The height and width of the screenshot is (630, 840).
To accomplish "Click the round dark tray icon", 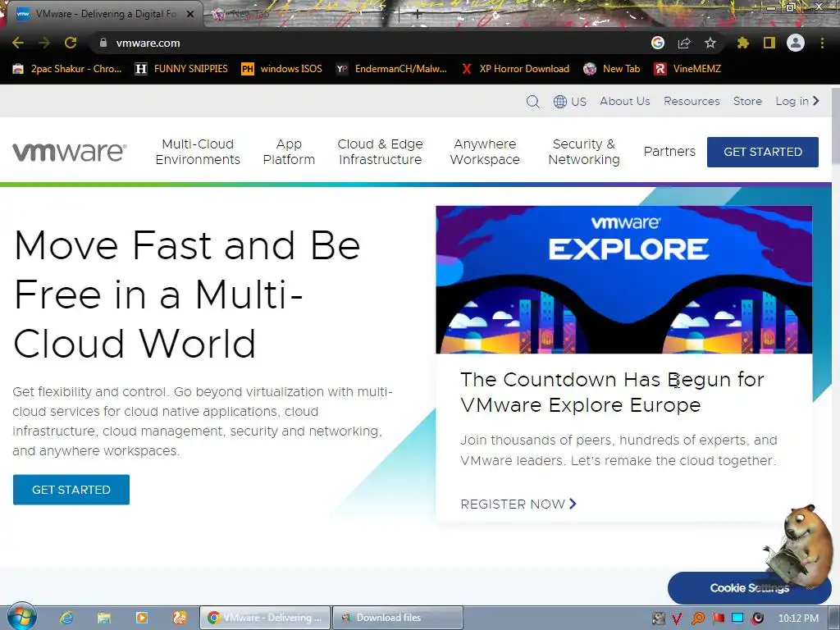I will 757,619.
